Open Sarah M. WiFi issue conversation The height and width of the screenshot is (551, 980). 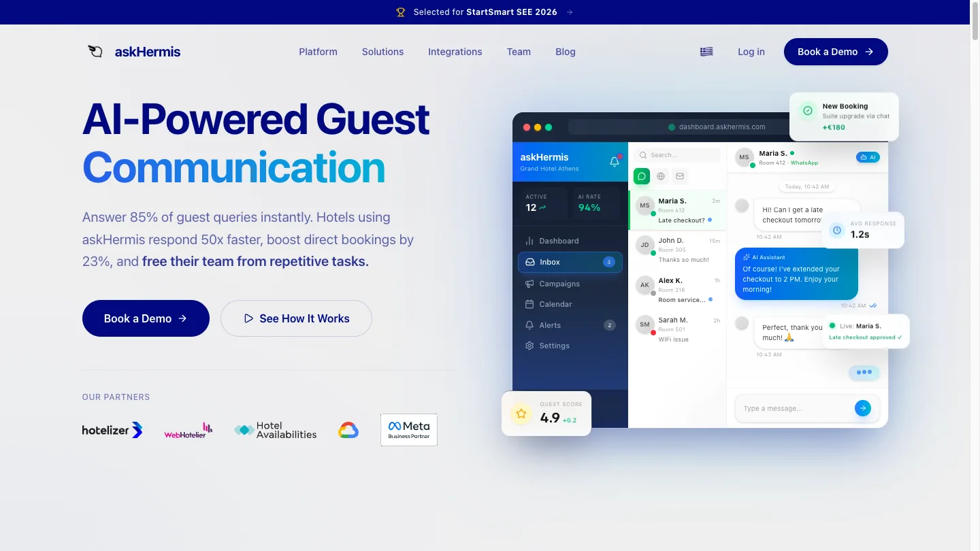(676, 329)
